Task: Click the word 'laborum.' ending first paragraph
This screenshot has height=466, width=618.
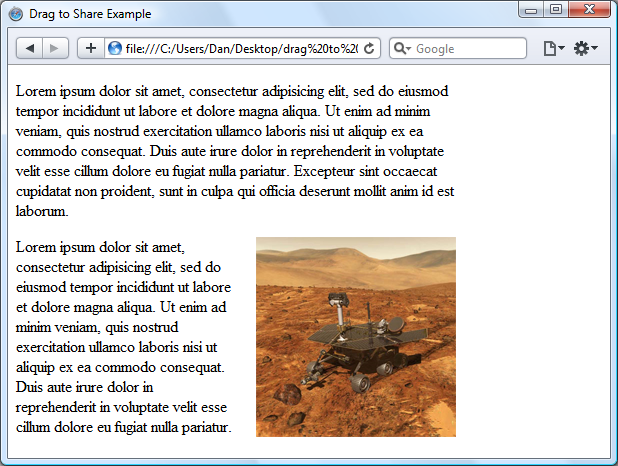Action: pos(42,211)
